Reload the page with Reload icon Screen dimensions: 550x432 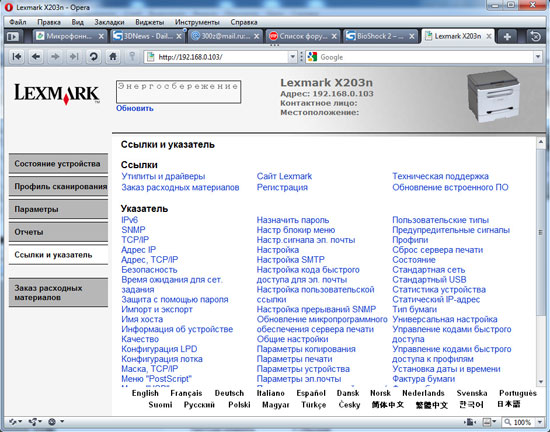(x=93, y=56)
